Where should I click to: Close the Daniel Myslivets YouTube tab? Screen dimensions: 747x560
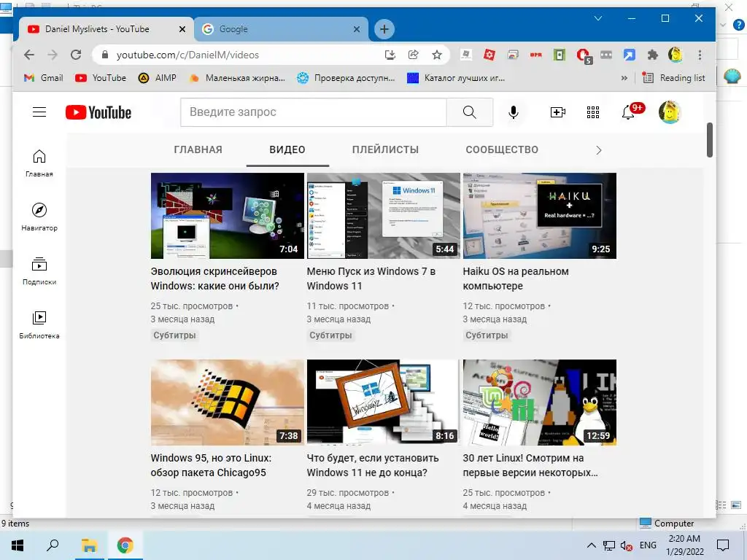coord(182,29)
